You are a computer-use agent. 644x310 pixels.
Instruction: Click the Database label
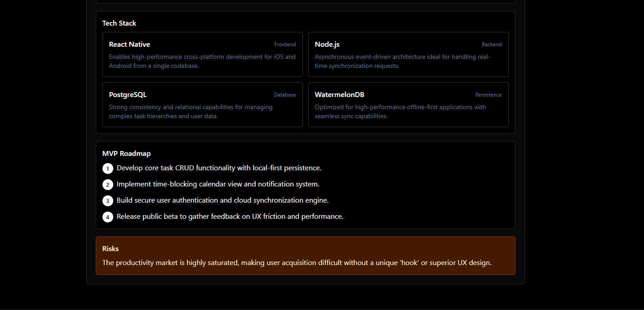pyautogui.click(x=285, y=95)
